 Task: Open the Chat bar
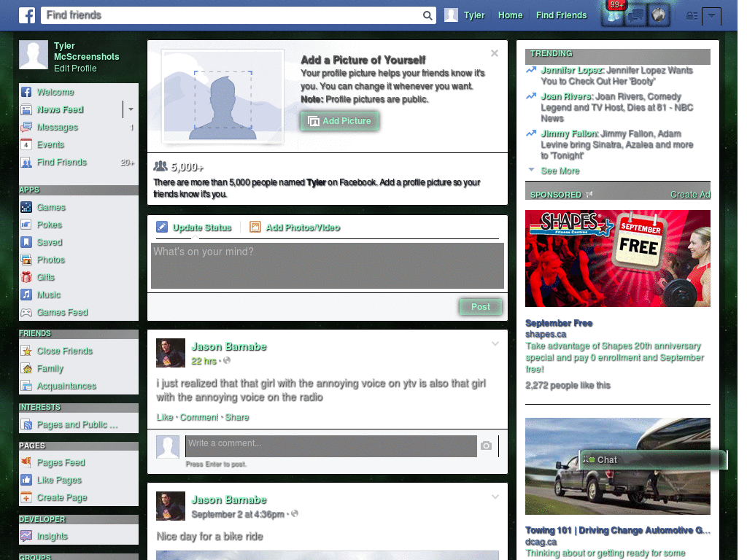[x=653, y=460]
